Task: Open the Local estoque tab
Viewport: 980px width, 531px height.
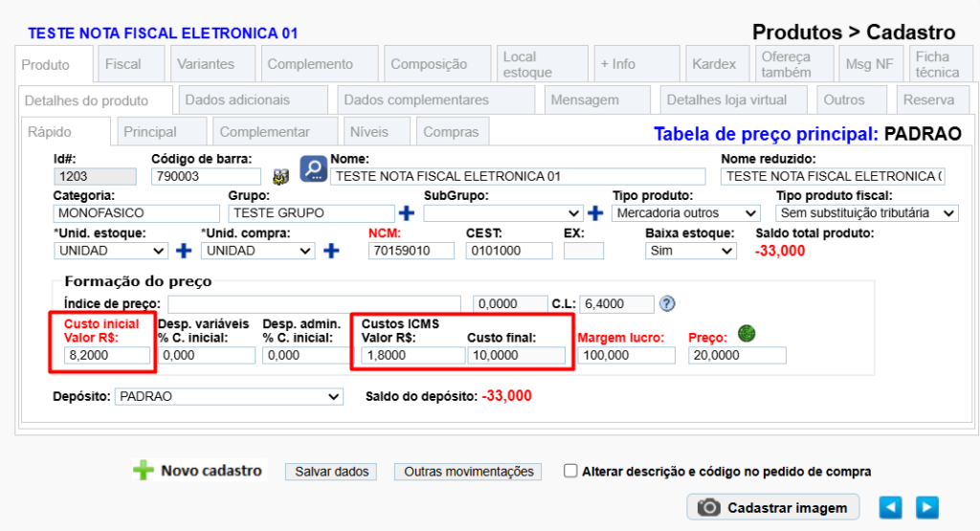Action: [543, 64]
